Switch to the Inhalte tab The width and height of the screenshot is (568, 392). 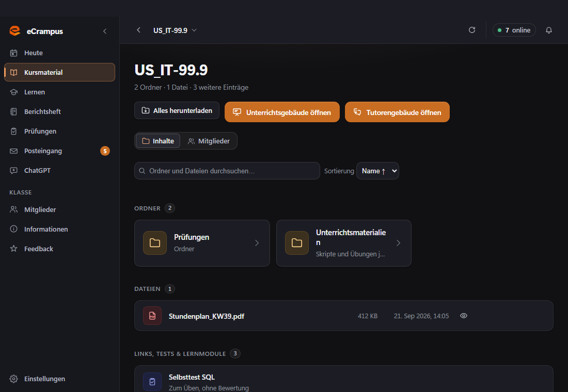158,141
